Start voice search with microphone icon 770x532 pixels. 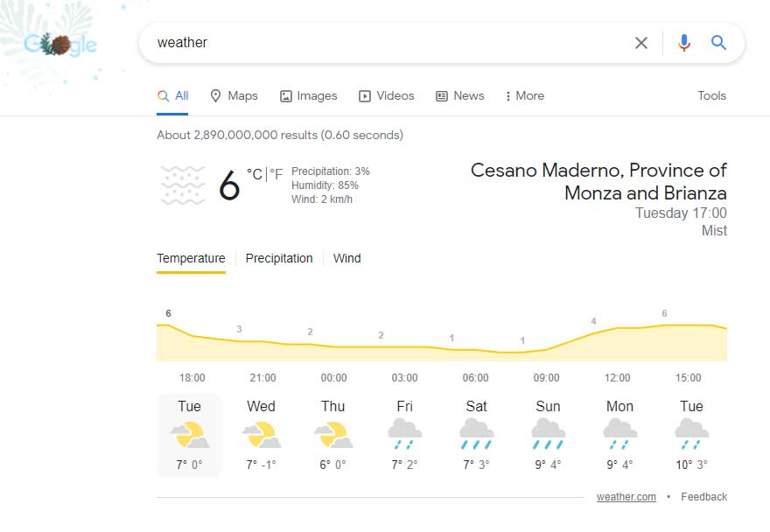coord(683,43)
